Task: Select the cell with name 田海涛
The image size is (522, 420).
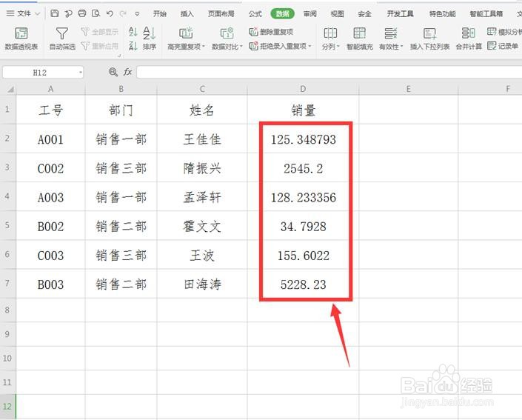Action: [x=202, y=284]
